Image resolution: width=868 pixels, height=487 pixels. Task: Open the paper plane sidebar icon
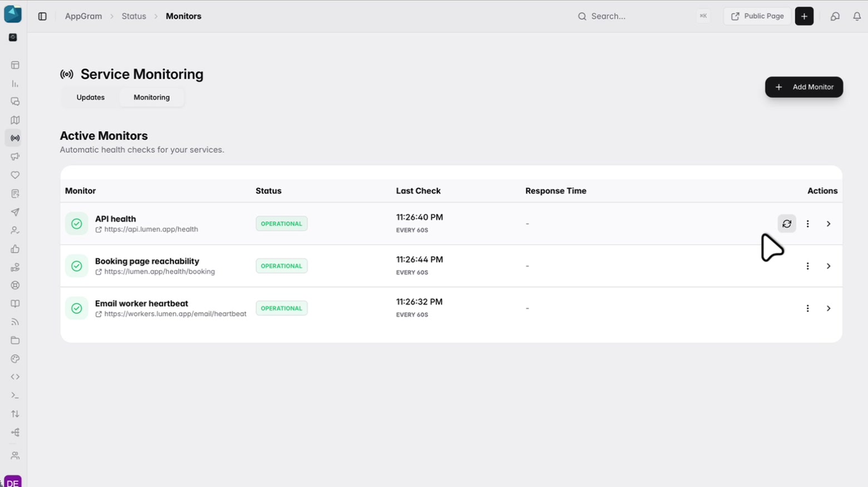point(15,212)
